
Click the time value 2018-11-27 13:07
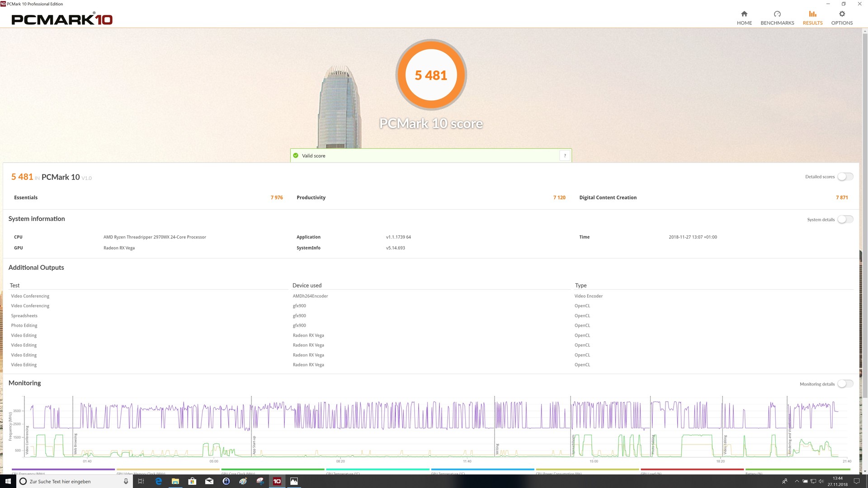693,237
